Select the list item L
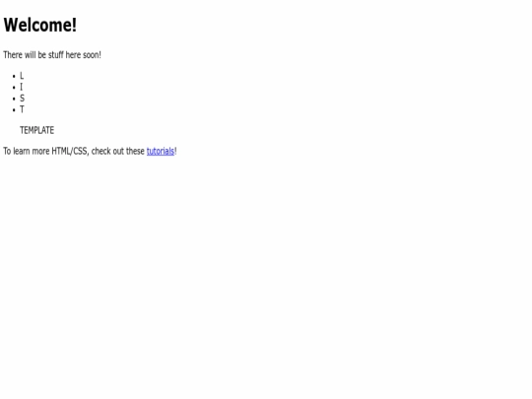Screen dimensions: 532x399 click(22, 76)
